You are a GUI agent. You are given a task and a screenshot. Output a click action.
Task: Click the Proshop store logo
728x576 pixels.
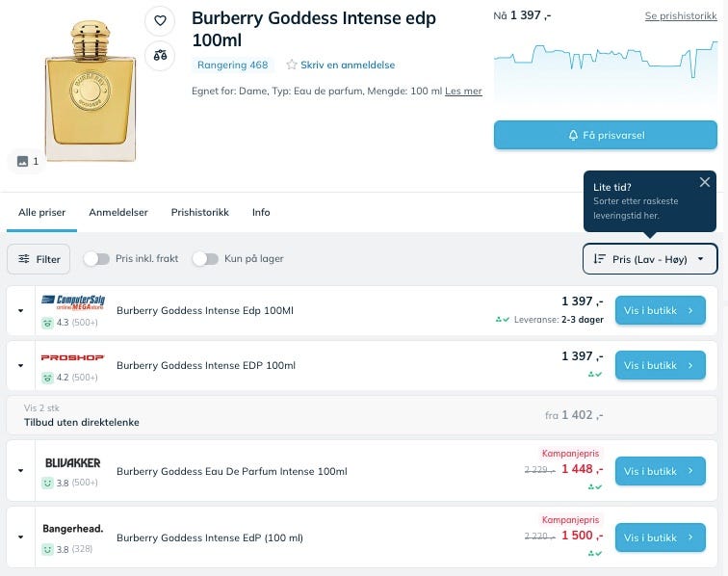click(72, 357)
